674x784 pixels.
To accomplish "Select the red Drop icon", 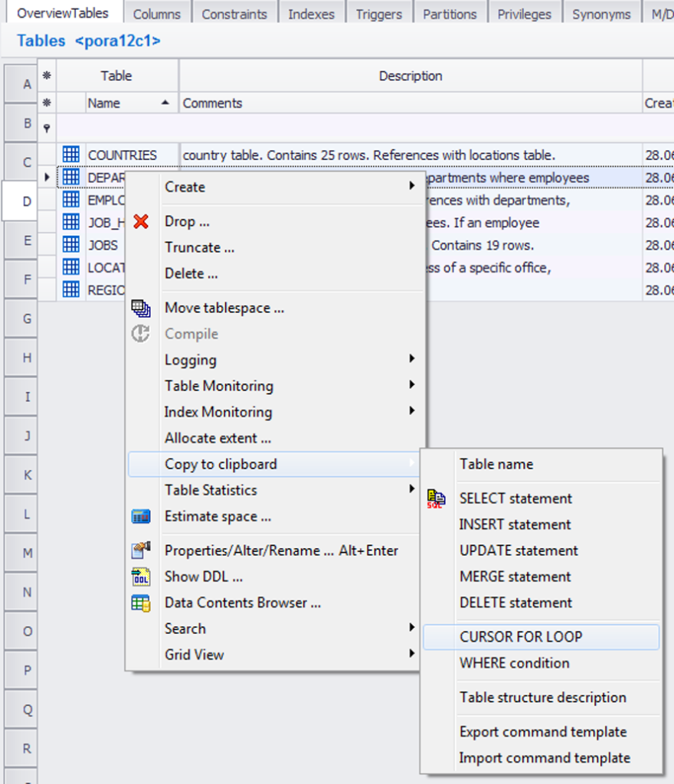I will pyautogui.click(x=141, y=221).
